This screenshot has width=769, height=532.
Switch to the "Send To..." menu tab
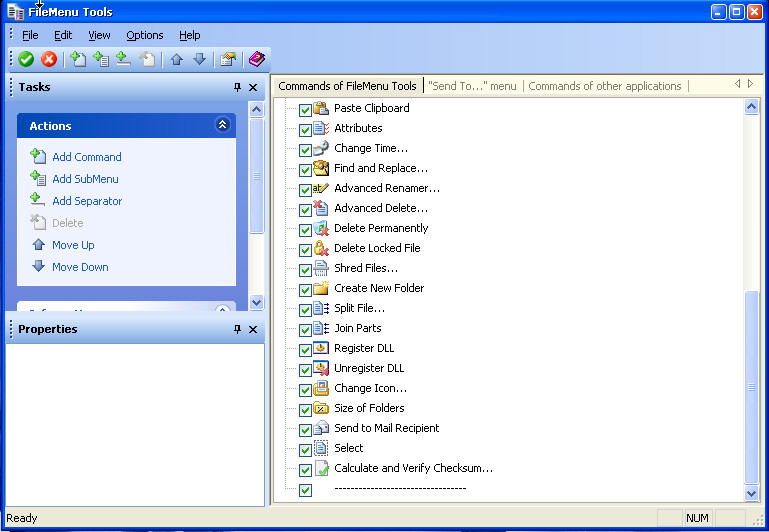[472, 86]
